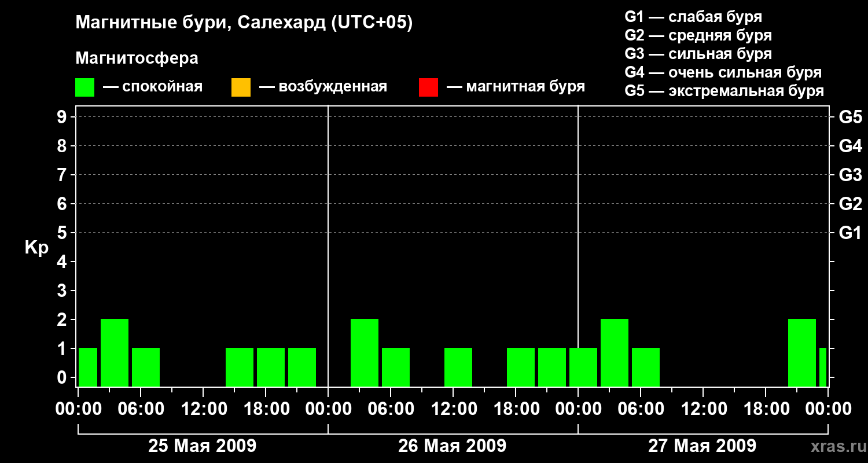Select the late-evening Kp 2 bar on 27 May
Image resolution: width=868 pixels, height=463 pixels.
point(802,352)
